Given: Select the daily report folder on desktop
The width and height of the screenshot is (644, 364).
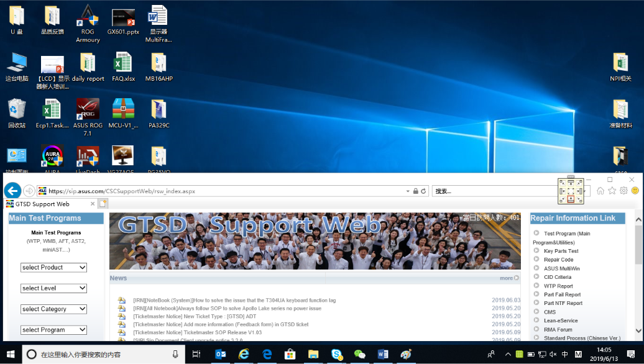Looking at the screenshot, I should coord(88,67).
